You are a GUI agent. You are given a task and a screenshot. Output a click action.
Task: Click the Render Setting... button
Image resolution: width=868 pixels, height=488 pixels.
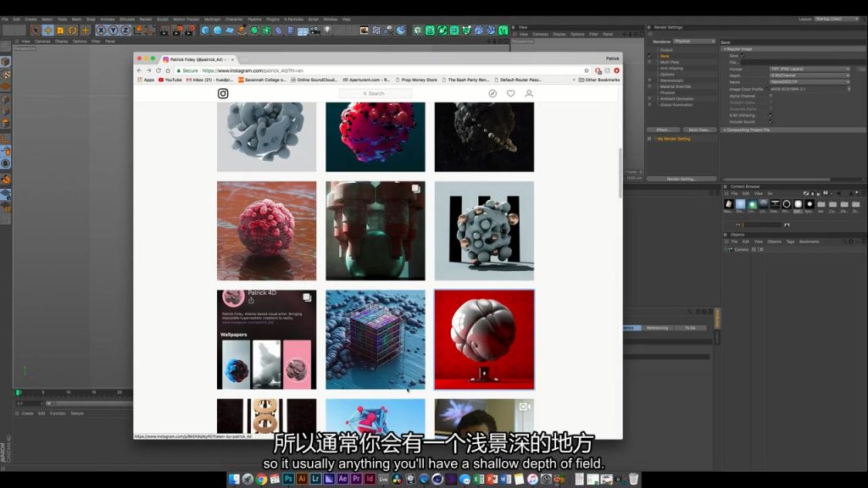[682, 179]
